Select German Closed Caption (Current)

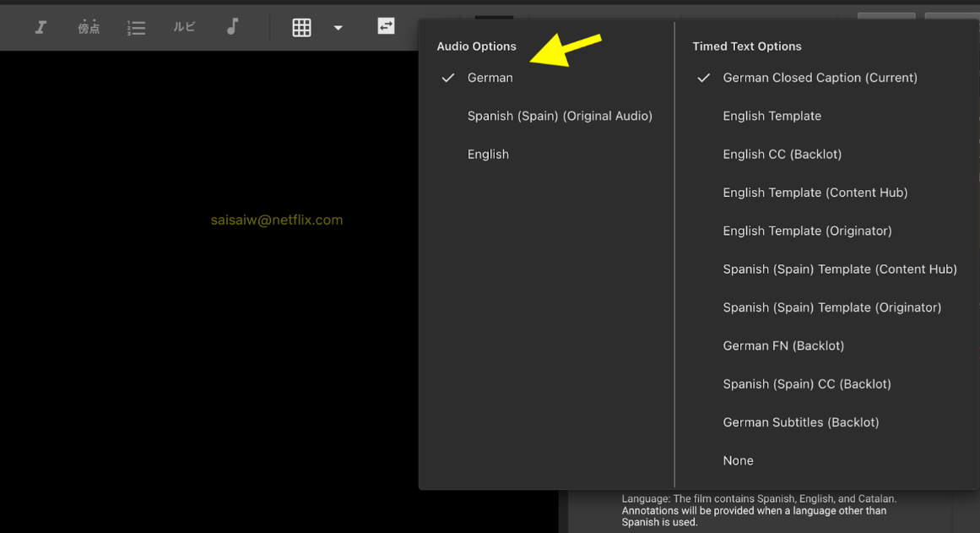point(820,78)
